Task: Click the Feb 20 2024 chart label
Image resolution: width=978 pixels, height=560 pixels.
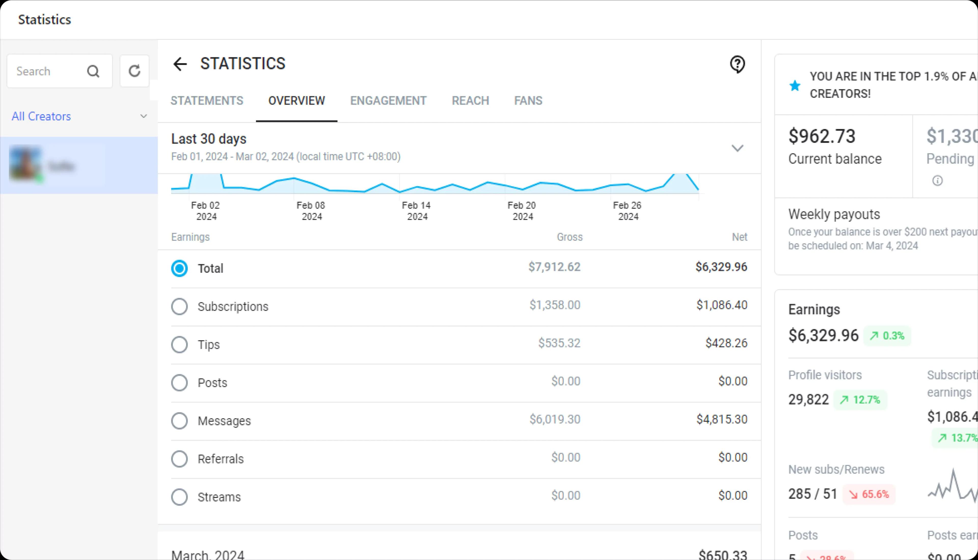Action: coord(522,211)
